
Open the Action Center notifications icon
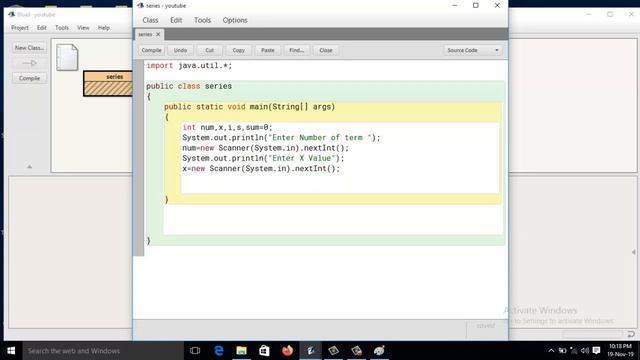pos(596,351)
